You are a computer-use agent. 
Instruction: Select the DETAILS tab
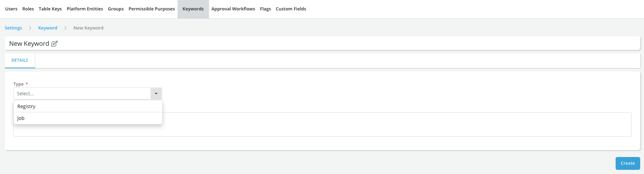point(20,60)
